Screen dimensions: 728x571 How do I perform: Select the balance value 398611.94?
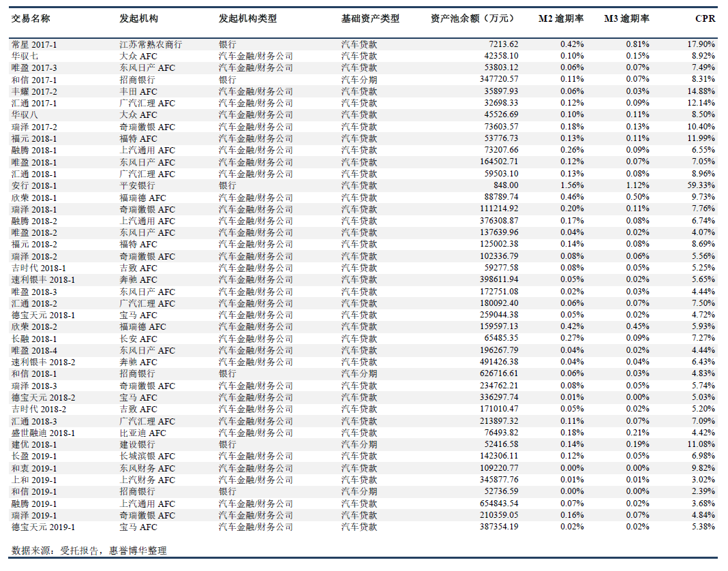[x=499, y=279]
